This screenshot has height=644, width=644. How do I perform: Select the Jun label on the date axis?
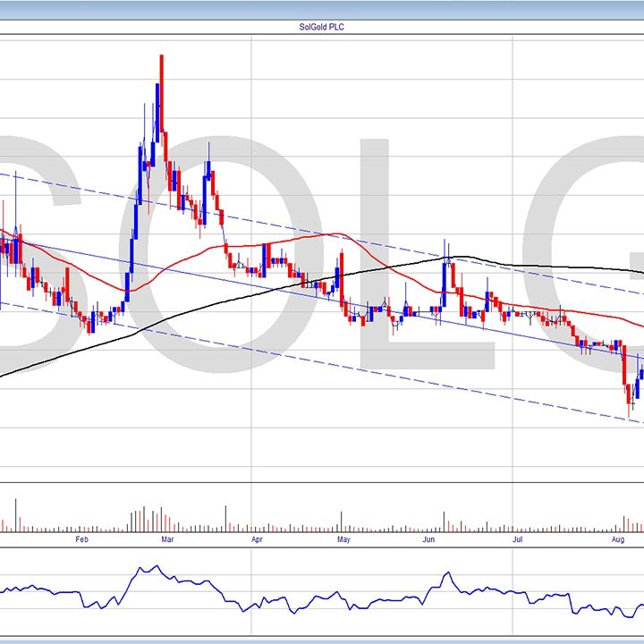click(428, 540)
